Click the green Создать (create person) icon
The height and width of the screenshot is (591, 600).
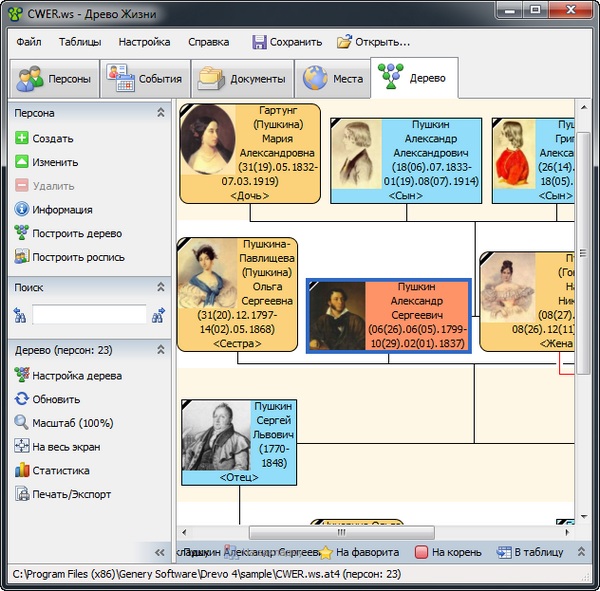(21, 139)
